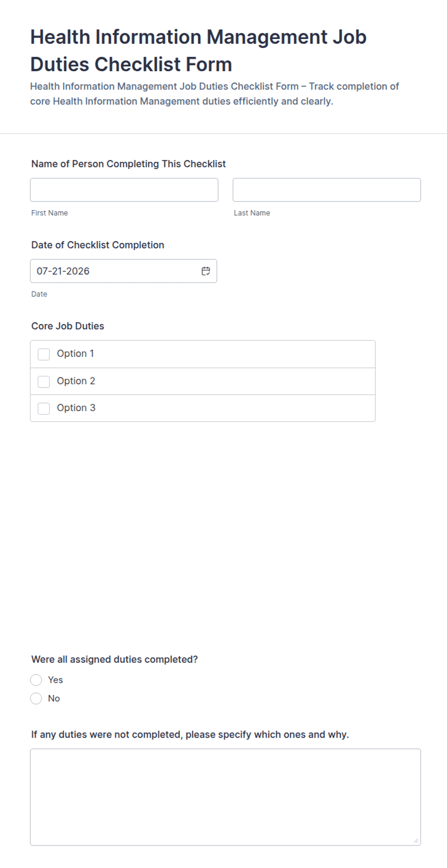Viewport: 447px width, 868px height.
Task: Click the 'Option 1' label text
Action: tap(75, 353)
